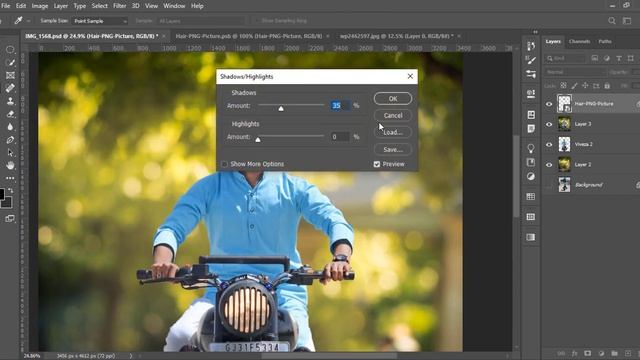Select the Frame tool
Screen dimensions: 640x360
coord(10,76)
